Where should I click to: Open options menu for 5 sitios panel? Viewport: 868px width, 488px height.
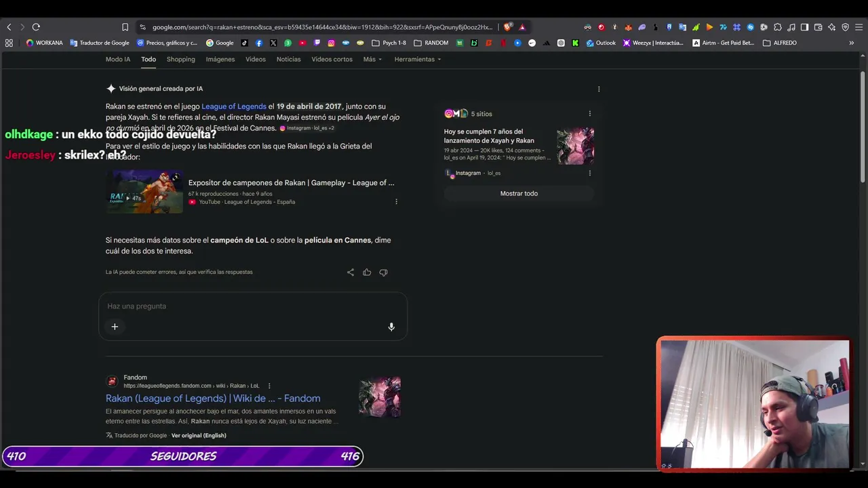click(590, 114)
